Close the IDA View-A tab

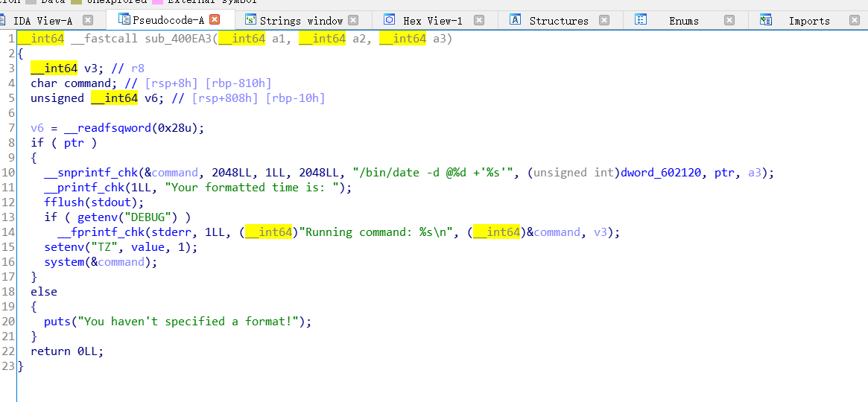87,20
